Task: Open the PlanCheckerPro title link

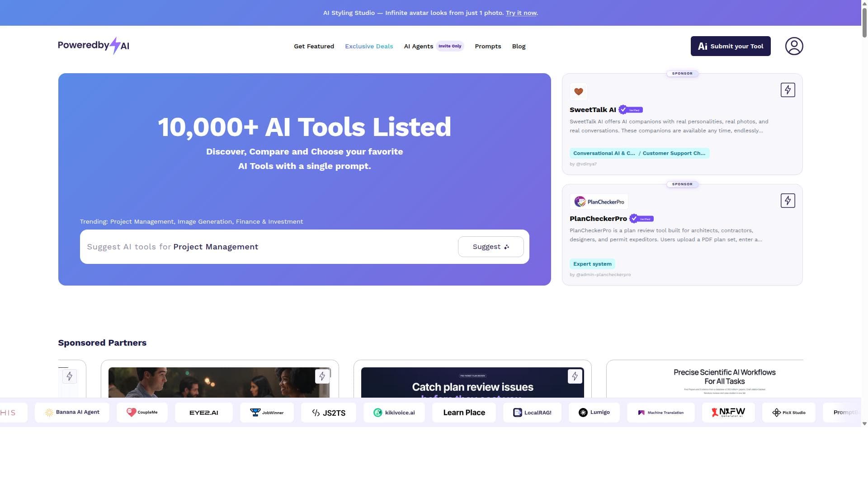Action: (x=598, y=219)
